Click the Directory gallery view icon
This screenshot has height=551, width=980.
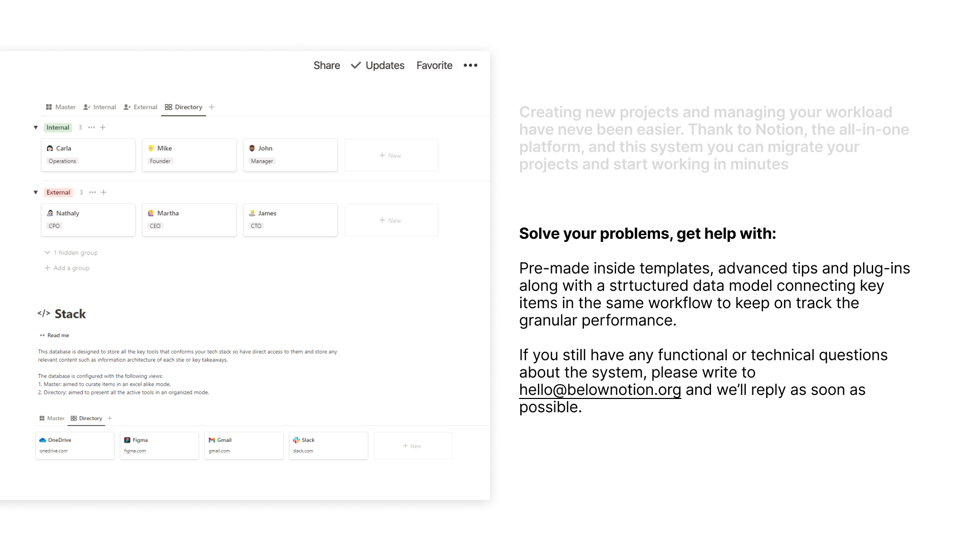[x=168, y=107]
